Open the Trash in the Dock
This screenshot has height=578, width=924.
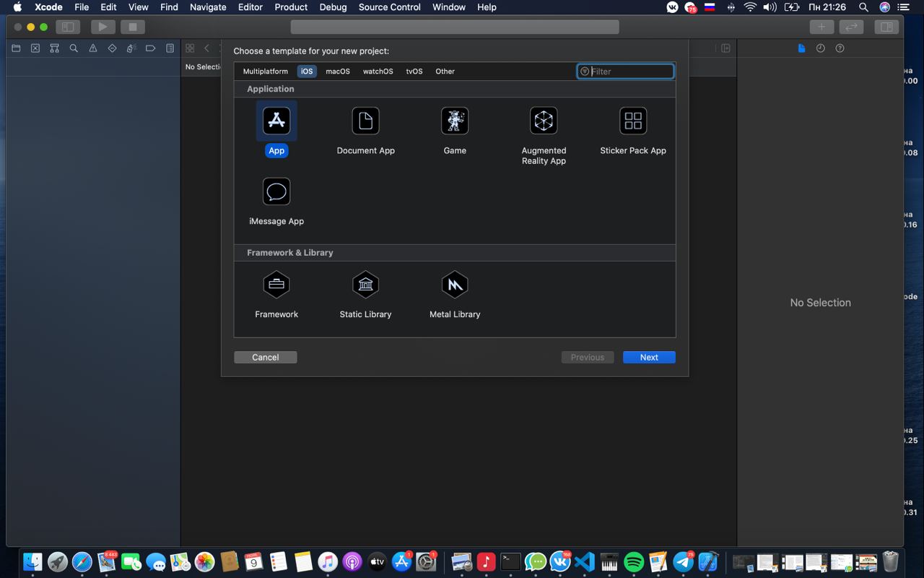coord(891,561)
